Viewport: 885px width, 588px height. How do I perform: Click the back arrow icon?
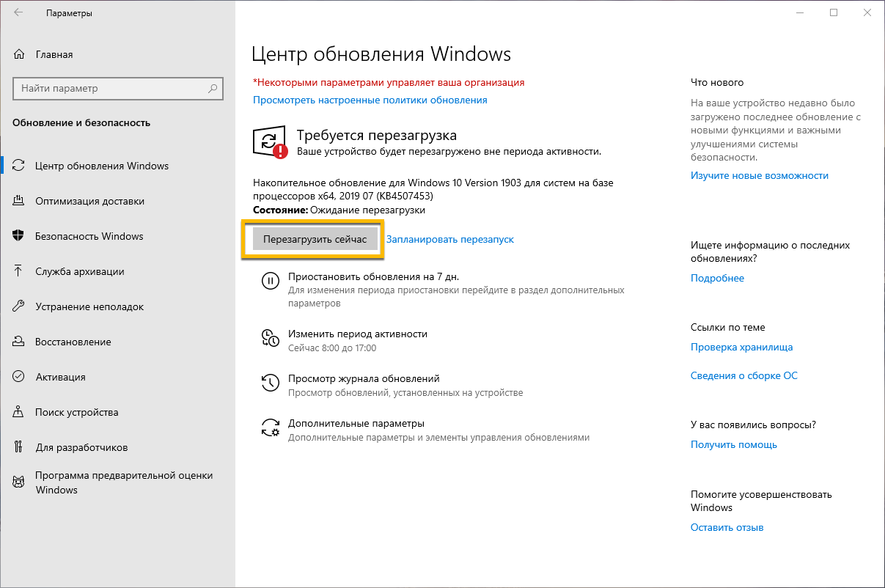[x=18, y=12]
